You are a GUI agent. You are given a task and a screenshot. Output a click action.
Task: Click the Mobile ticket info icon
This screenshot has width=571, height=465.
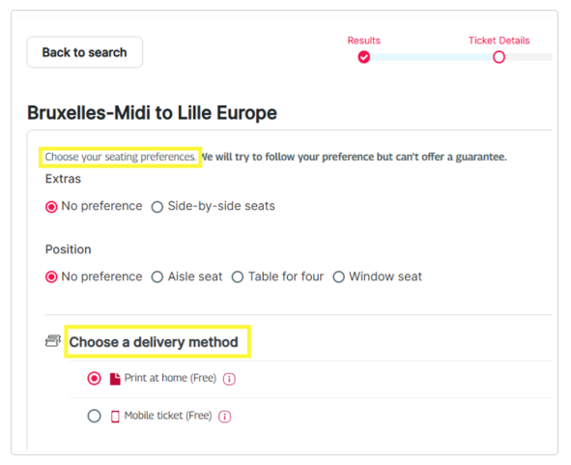tap(225, 416)
